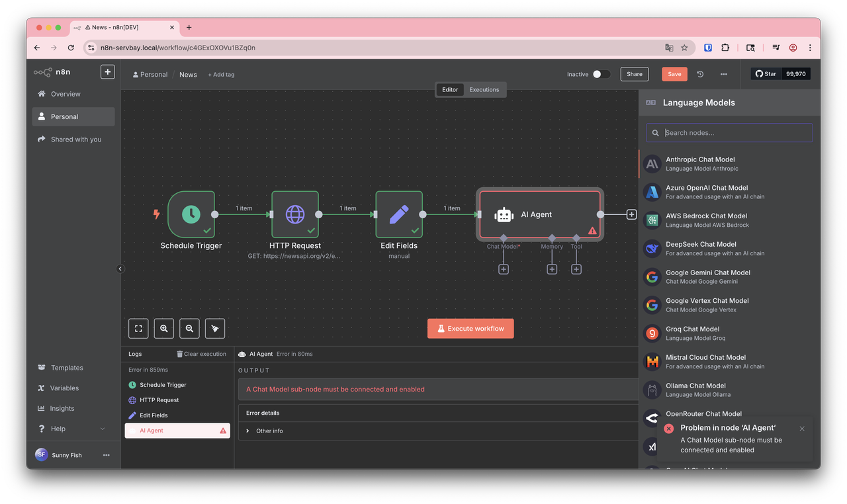Clear execution logs
The image size is (847, 504).
(201, 354)
